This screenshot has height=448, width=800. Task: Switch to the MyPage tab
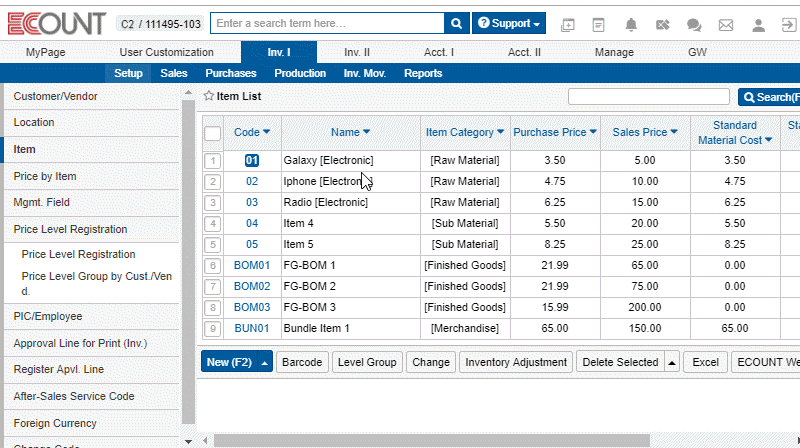pos(45,52)
